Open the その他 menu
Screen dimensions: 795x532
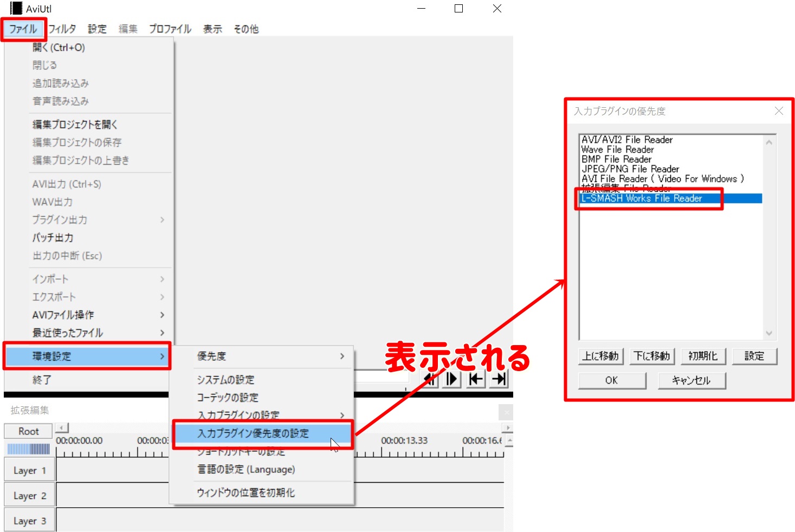(x=246, y=29)
